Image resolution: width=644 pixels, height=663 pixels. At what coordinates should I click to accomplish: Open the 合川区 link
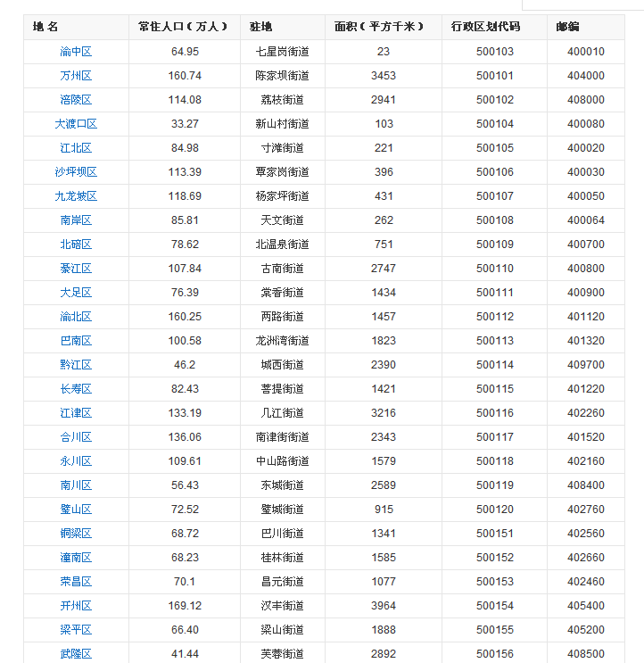pyautogui.click(x=76, y=437)
